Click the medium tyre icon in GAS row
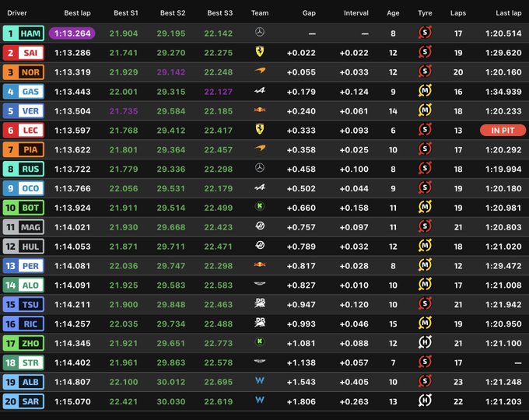The height and width of the screenshot is (420, 529). click(x=425, y=91)
